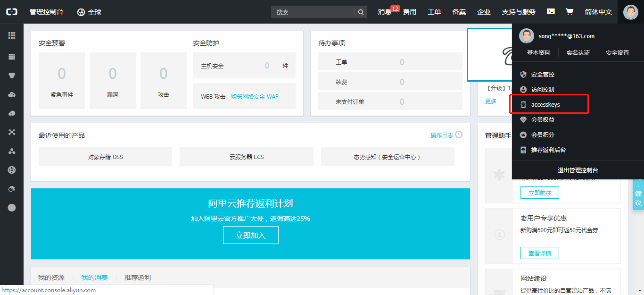The width and height of the screenshot is (644, 295).
Task: Click the accesskeys key icon
Action: [x=523, y=105]
